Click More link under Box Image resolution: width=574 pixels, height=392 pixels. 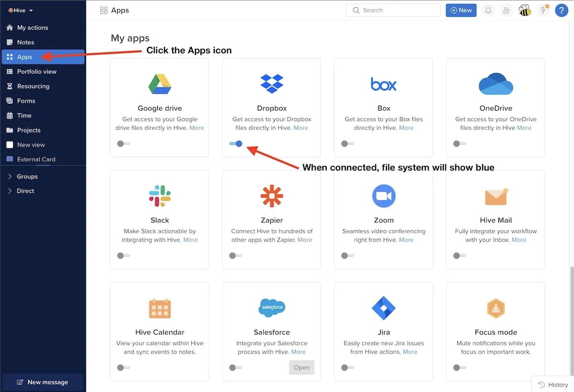tap(406, 128)
